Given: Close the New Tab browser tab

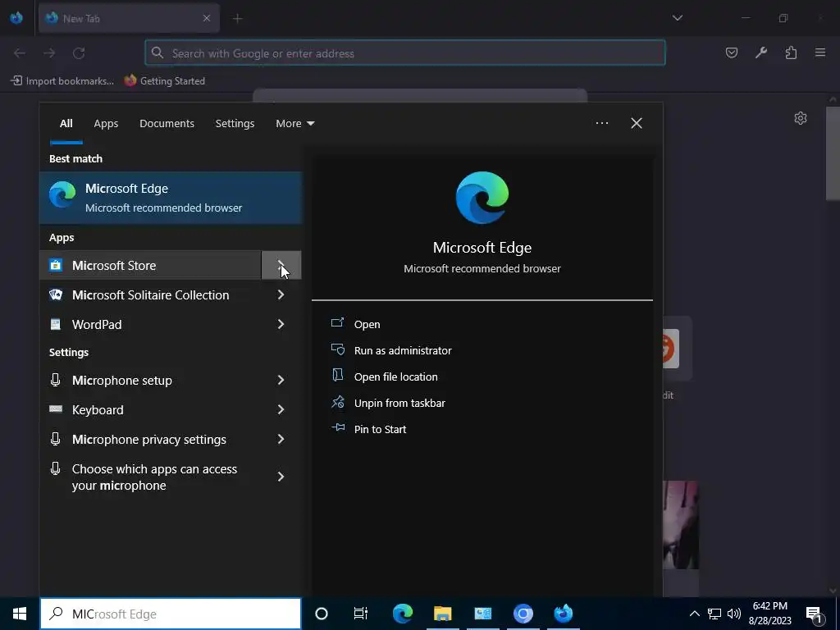Looking at the screenshot, I should (207, 18).
